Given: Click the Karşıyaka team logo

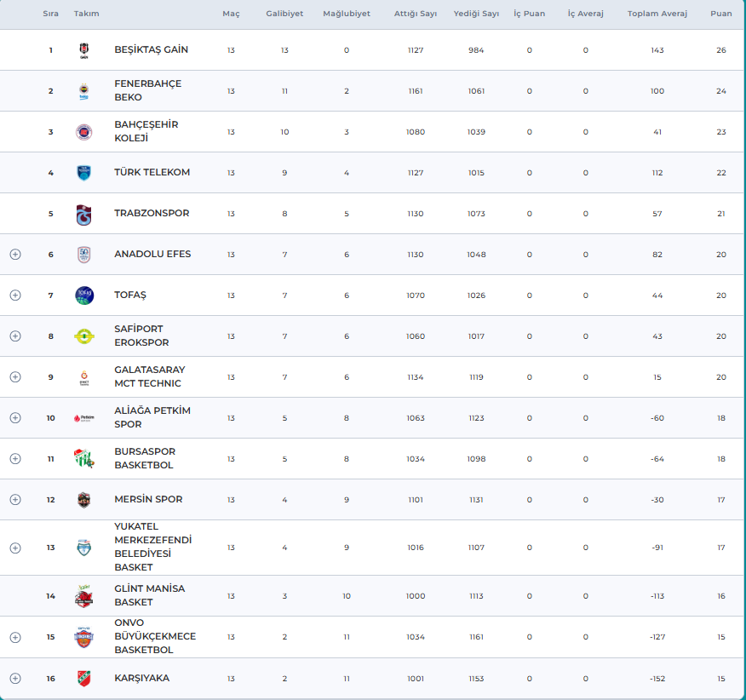Looking at the screenshot, I should pyautogui.click(x=83, y=679).
